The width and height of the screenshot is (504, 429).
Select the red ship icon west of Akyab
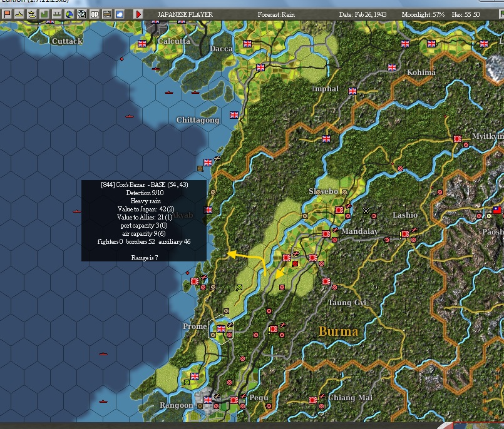(77, 211)
